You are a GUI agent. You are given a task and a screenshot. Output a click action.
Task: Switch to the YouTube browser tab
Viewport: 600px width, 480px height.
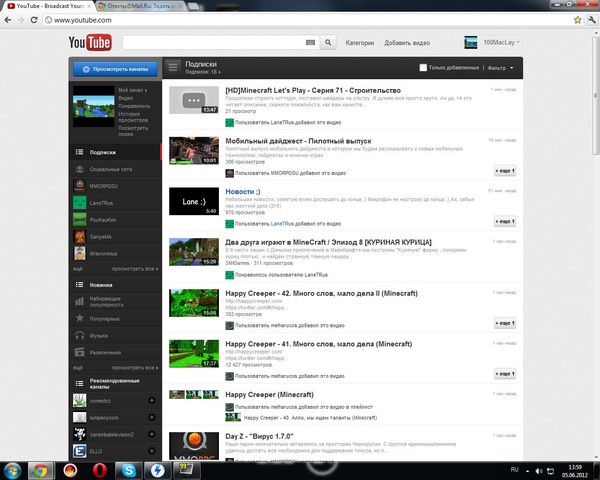coord(47,6)
